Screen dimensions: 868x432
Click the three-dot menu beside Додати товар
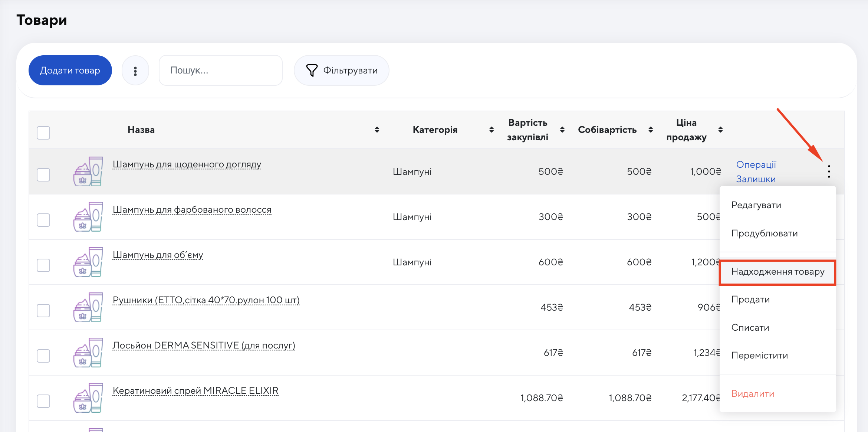point(135,71)
